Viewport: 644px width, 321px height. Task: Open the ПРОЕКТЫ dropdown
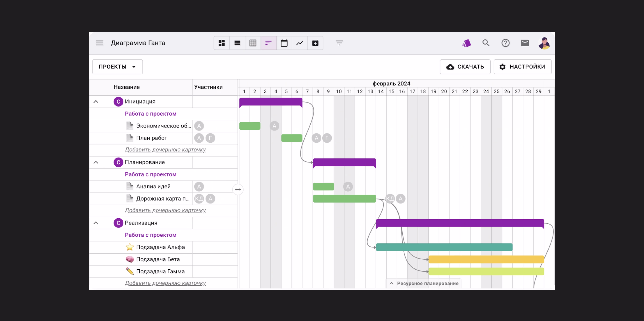pyautogui.click(x=117, y=67)
